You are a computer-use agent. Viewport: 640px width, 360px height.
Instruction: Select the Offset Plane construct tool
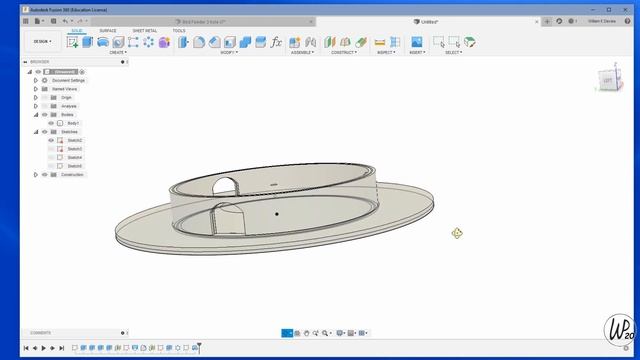pos(329,42)
